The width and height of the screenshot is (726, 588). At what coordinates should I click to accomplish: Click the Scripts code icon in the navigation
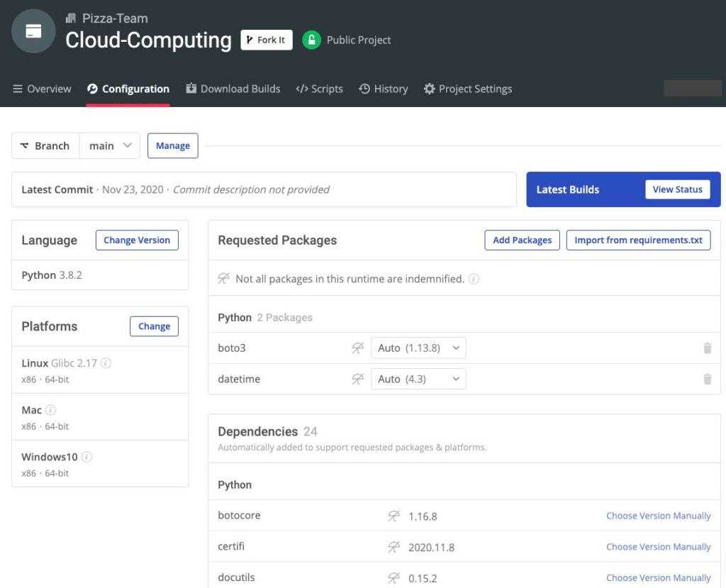(301, 89)
